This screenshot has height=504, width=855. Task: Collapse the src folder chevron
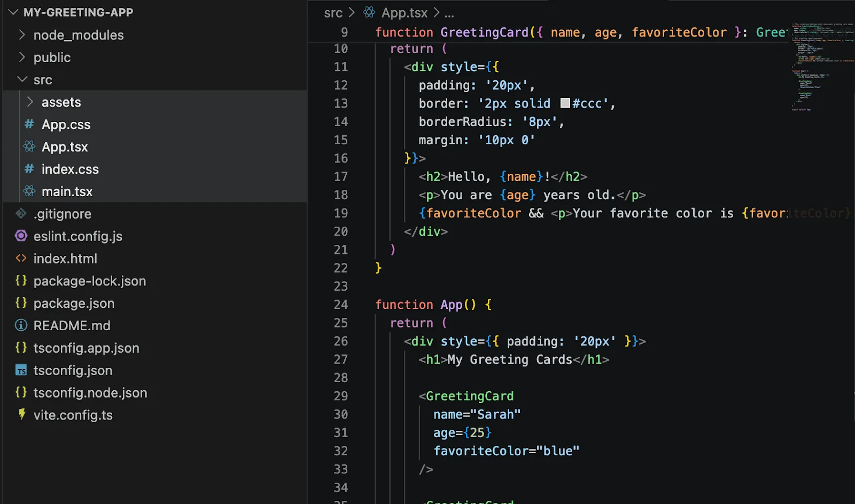[x=22, y=80]
